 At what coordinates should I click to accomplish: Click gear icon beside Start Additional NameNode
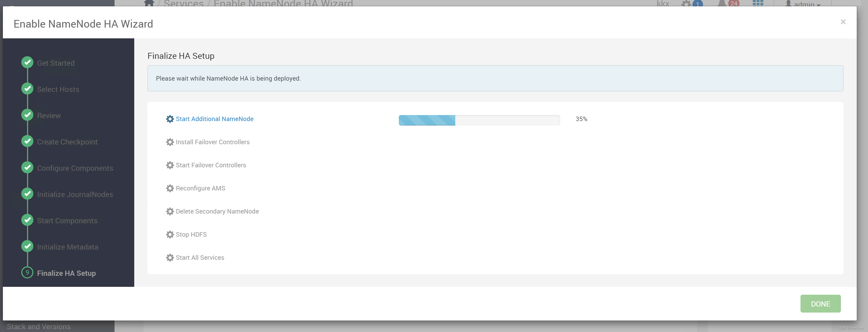tap(170, 119)
